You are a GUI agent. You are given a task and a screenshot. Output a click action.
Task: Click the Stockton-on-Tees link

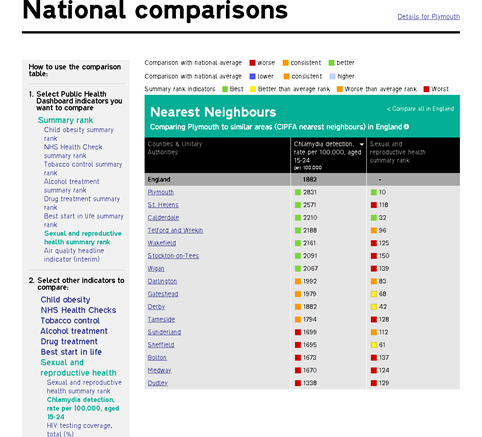173,256
